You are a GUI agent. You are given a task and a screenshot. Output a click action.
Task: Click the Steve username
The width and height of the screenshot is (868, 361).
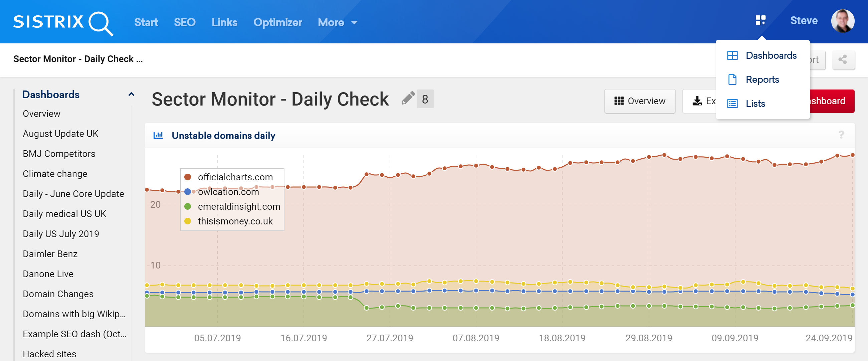(804, 21)
